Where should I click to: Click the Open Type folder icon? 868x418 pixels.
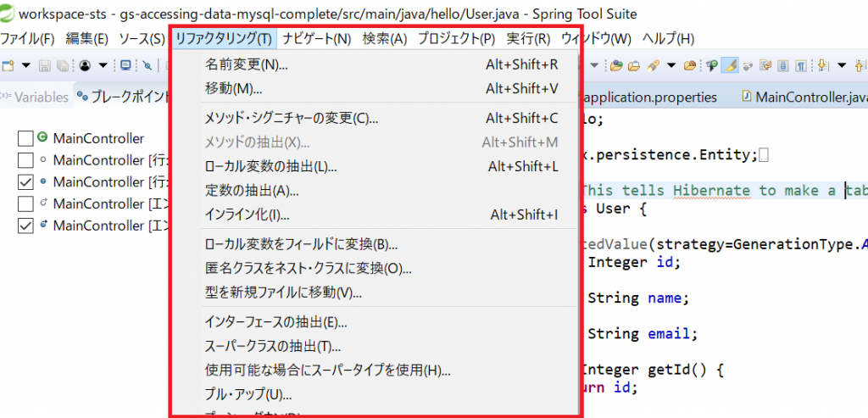(x=616, y=65)
